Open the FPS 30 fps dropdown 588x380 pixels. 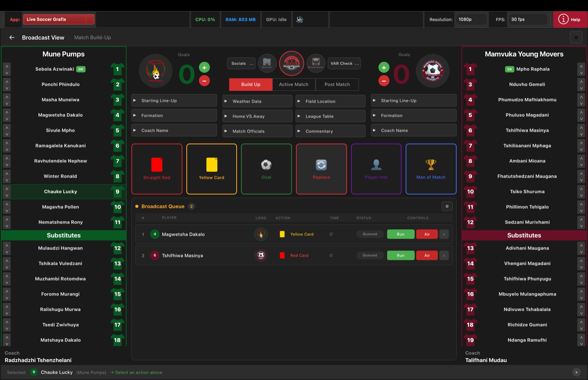(528, 19)
